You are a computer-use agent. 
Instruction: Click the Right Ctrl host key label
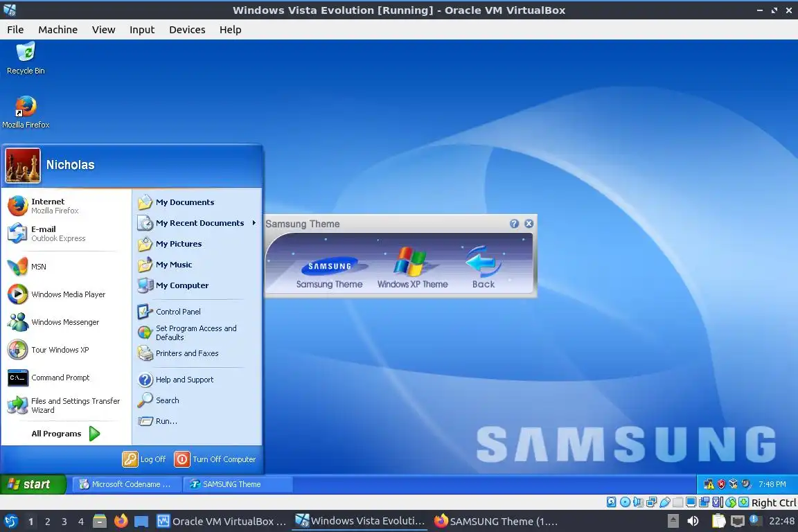coord(774,503)
